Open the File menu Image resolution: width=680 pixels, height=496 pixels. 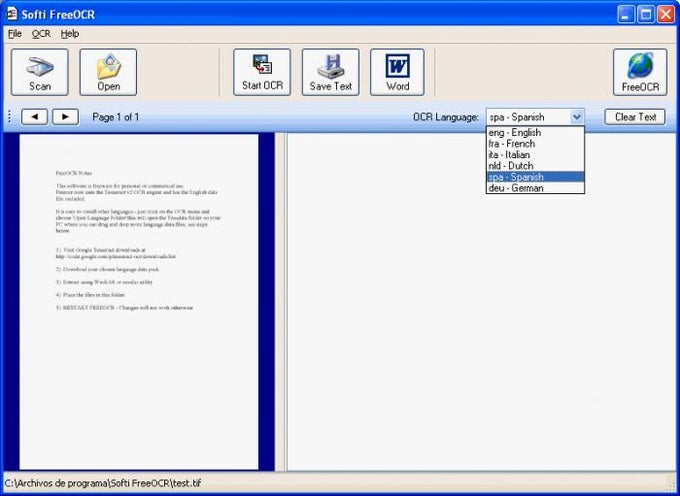pyautogui.click(x=15, y=34)
